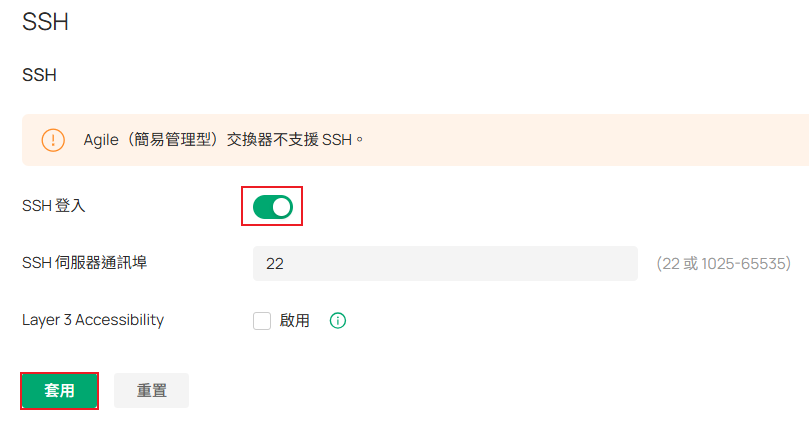Click the 重置 button

[x=151, y=391]
